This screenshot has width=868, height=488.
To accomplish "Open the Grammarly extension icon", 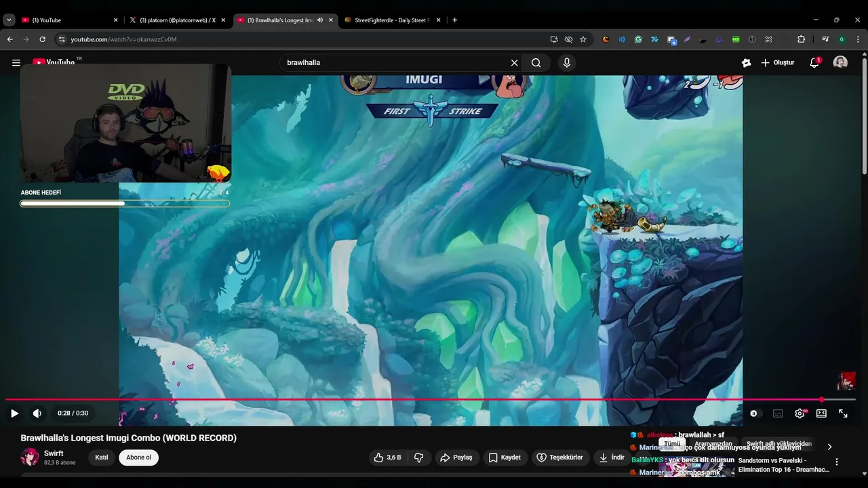I will click(638, 39).
